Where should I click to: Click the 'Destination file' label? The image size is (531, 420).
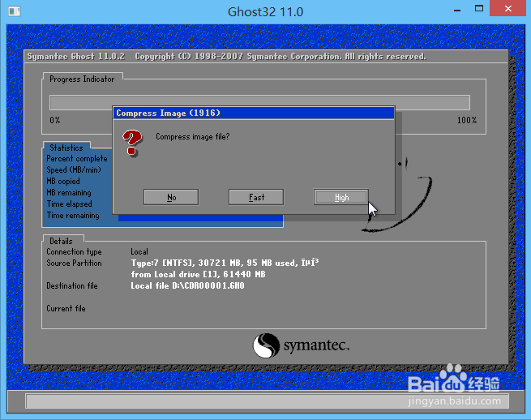[72, 286]
